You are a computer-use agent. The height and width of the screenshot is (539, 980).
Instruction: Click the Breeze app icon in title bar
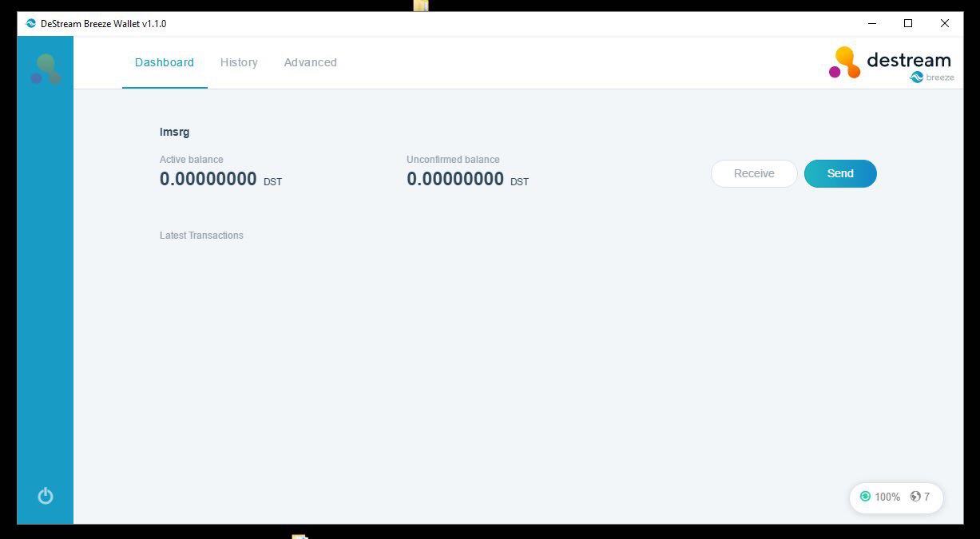[x=31, y=24]
